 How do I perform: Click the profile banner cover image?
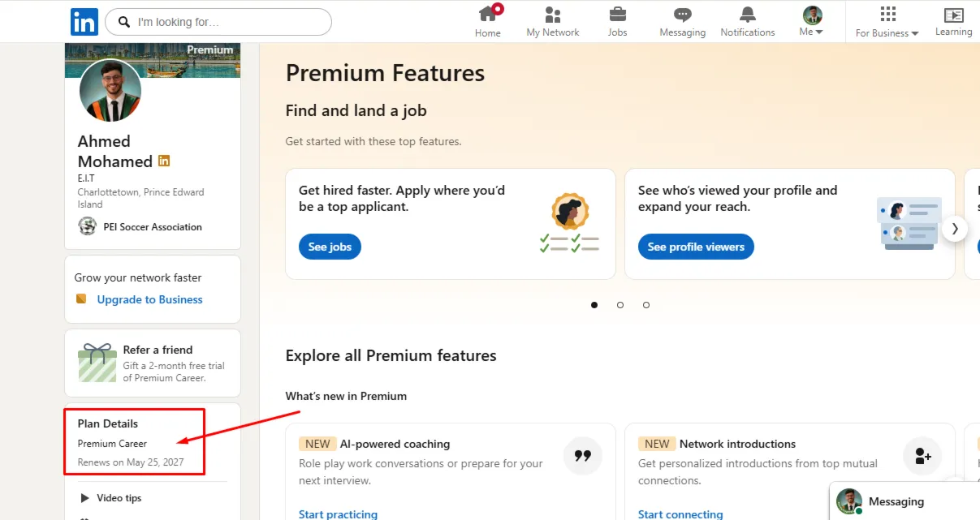[x=152, y=60]
